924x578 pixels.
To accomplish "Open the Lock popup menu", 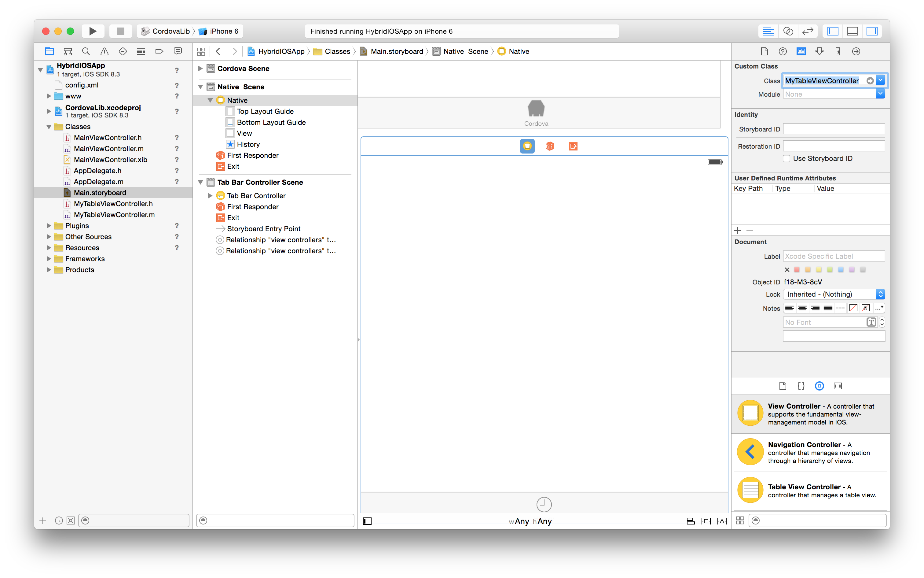I will coord(834,294).
